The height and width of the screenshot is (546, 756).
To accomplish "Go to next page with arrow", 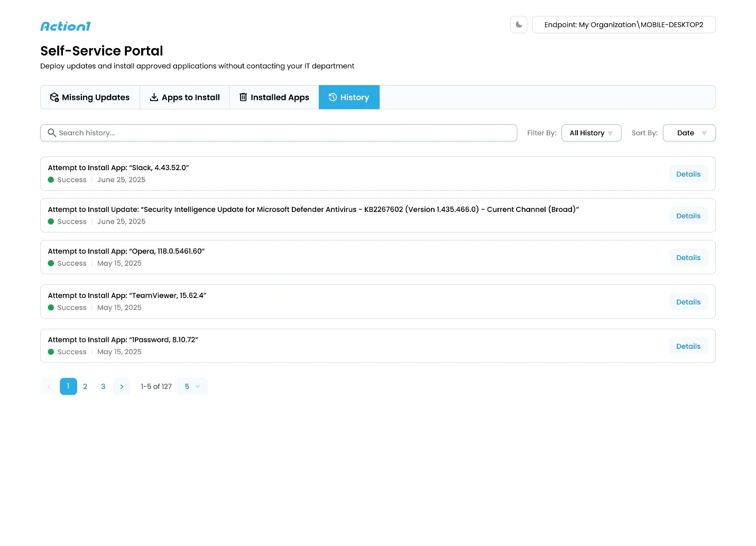I will click(x=122, y=386).
